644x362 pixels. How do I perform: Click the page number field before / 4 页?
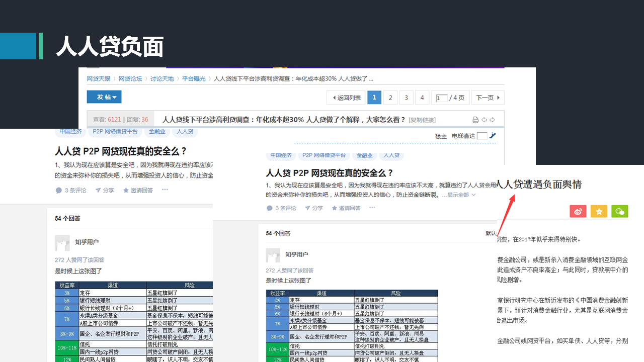tap(442, 98)
